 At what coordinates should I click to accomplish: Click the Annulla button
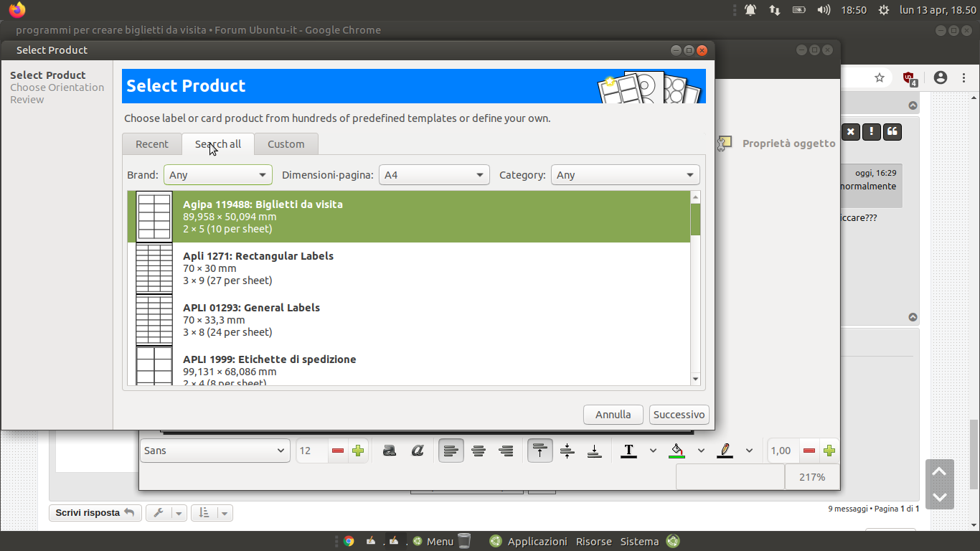[613, 415]
